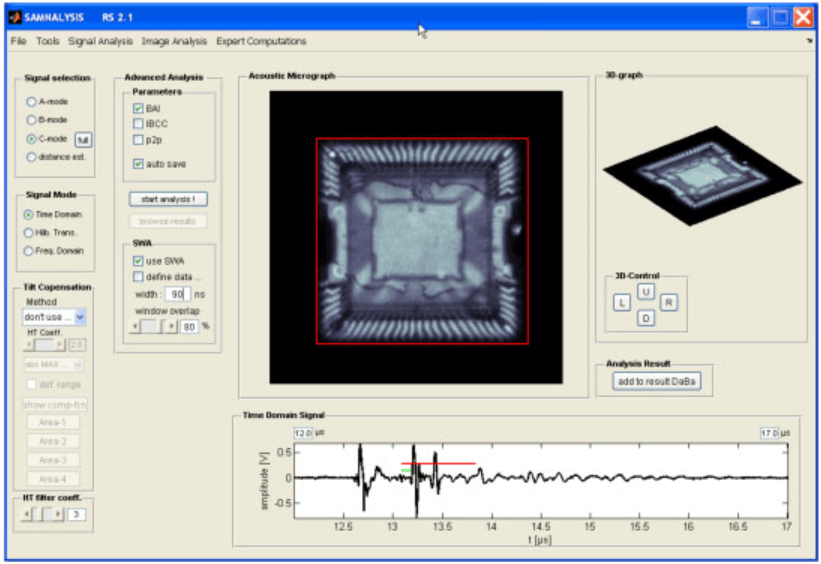Disable the auto save checkbox
The width and height of the screenshot is (821, 564).
pos(138,164)
